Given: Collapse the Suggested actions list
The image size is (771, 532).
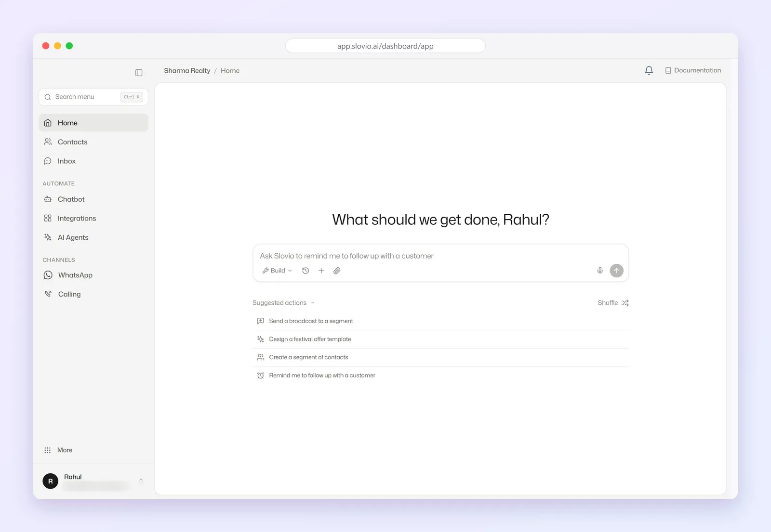Looking at the screenshot, I should 283,303.
